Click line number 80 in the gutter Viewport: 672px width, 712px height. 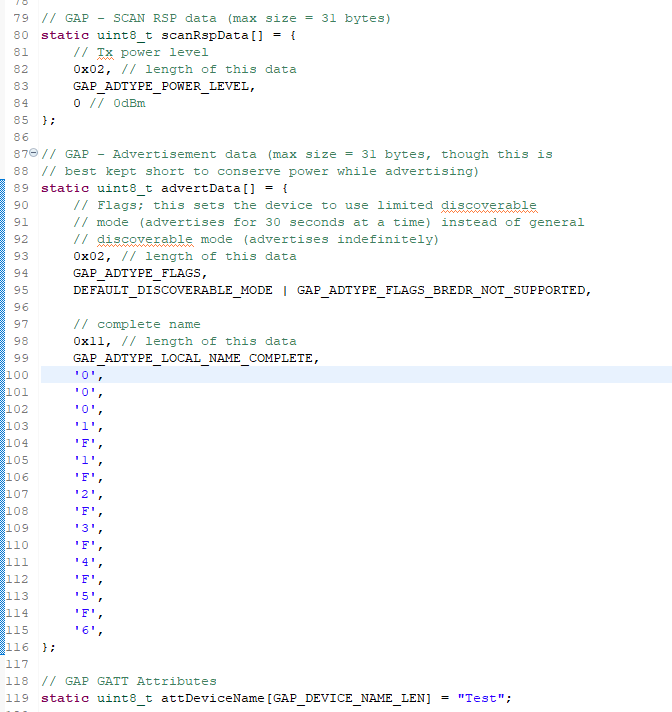[21, 35]
